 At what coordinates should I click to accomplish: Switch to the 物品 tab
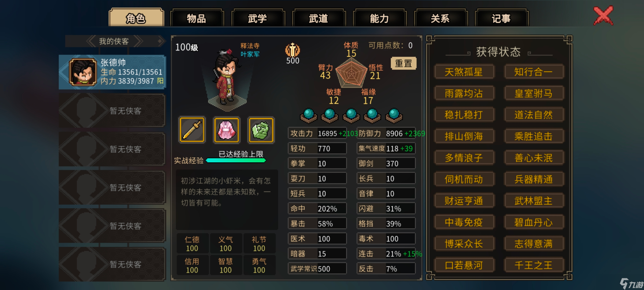click(197, 18)
